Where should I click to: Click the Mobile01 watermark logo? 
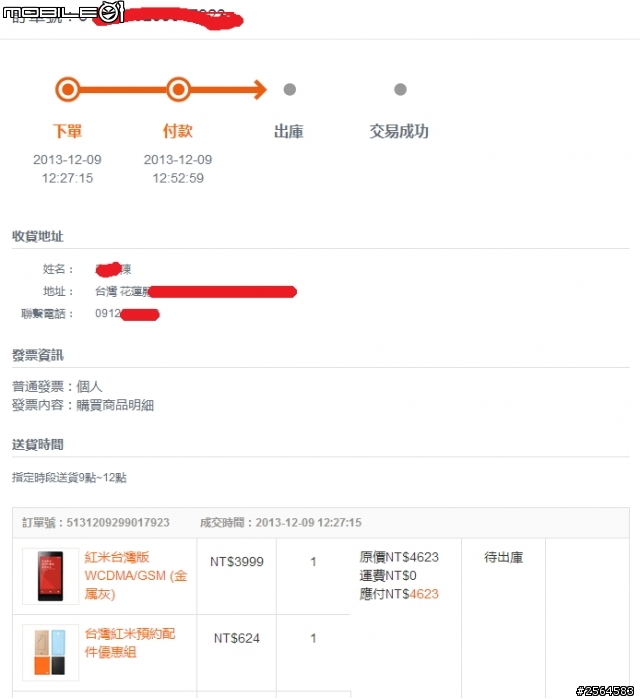(x=63, y=12)
